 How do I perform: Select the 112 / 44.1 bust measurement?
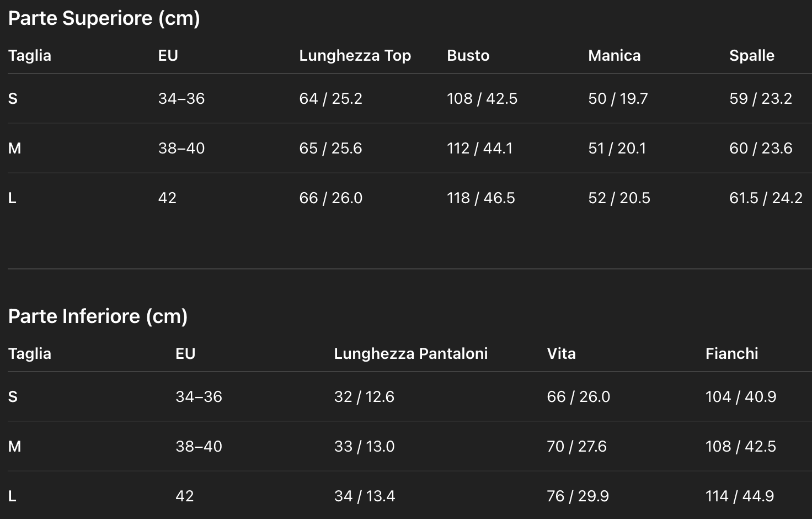point(479,149)
